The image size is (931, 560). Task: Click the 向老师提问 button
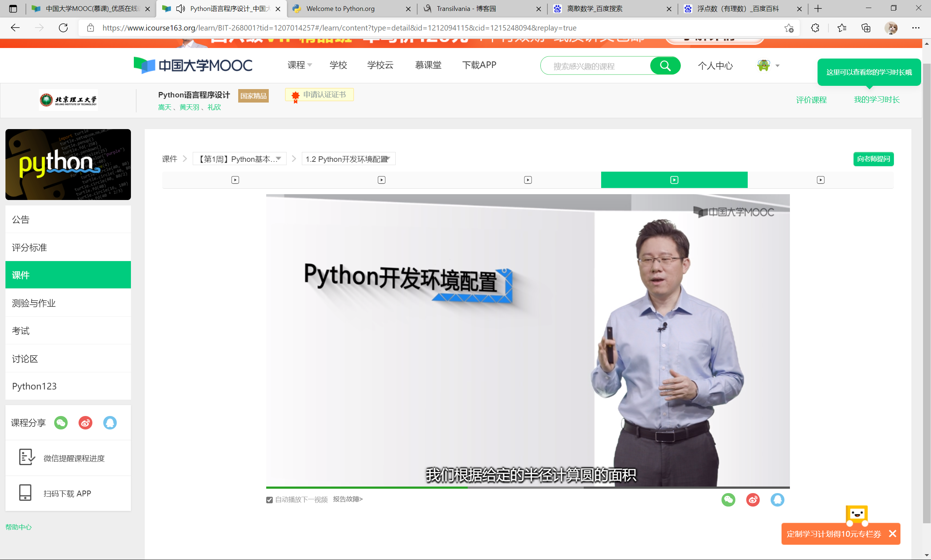[873, 159]
